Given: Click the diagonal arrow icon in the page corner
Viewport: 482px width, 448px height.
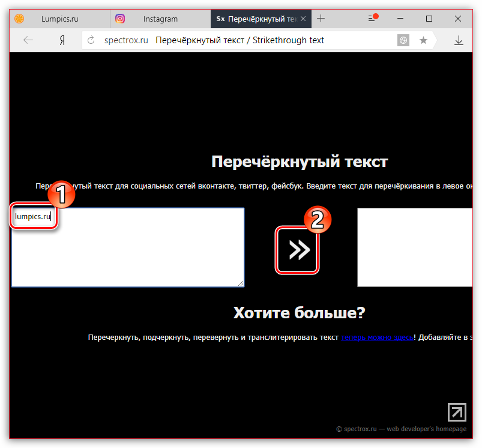Looking at the screenshot, I should tap(457, 412).
